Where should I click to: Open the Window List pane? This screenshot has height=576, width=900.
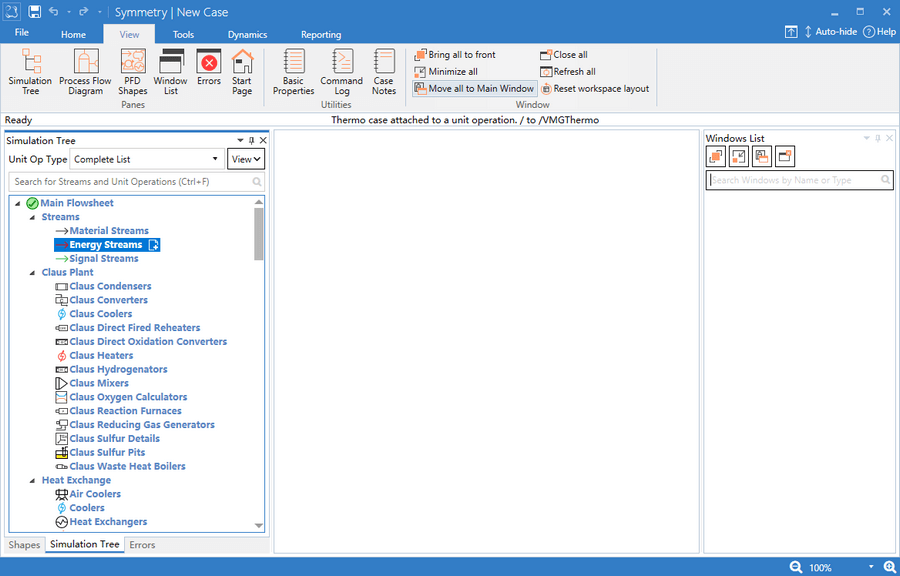coord(170,71)
